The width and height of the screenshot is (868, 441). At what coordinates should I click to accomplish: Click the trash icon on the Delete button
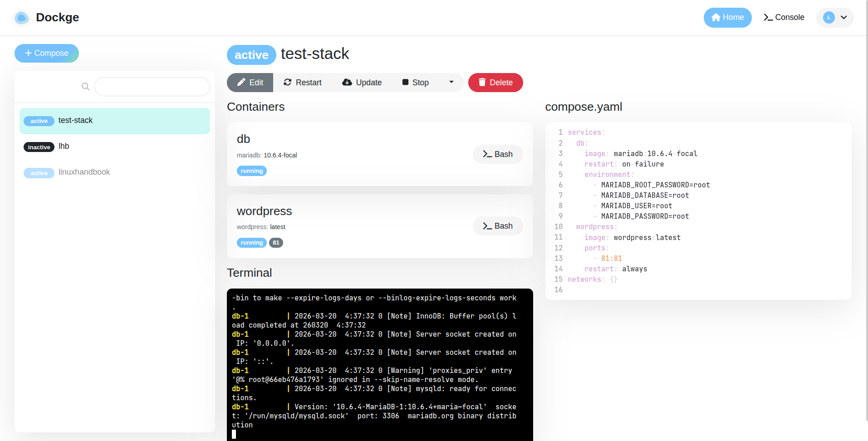(x=482, y=83)
